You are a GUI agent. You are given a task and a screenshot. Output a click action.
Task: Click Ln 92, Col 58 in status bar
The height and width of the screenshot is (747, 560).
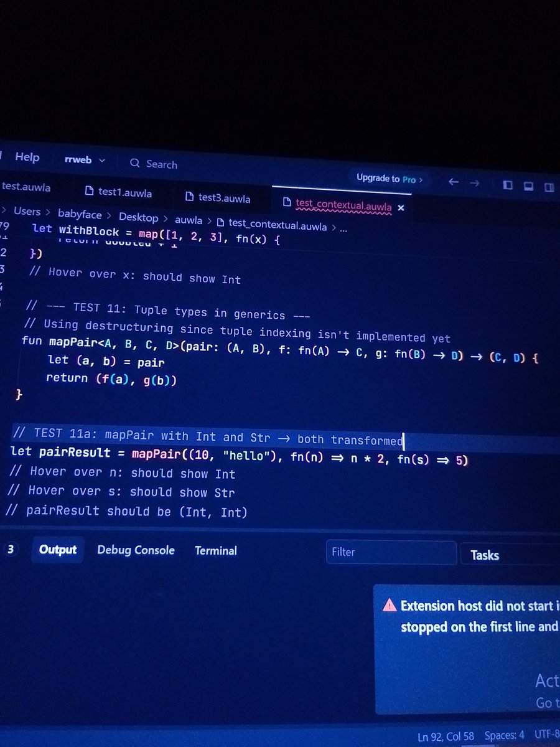[446, 736]
